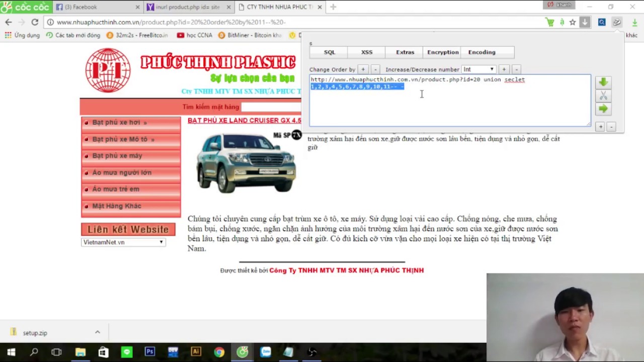Open the BẠT PHỦ XE LAND CRUISER product title
The height and width of the screenshot is (362, 644).
pyautogui.click(x=245, y=121)
